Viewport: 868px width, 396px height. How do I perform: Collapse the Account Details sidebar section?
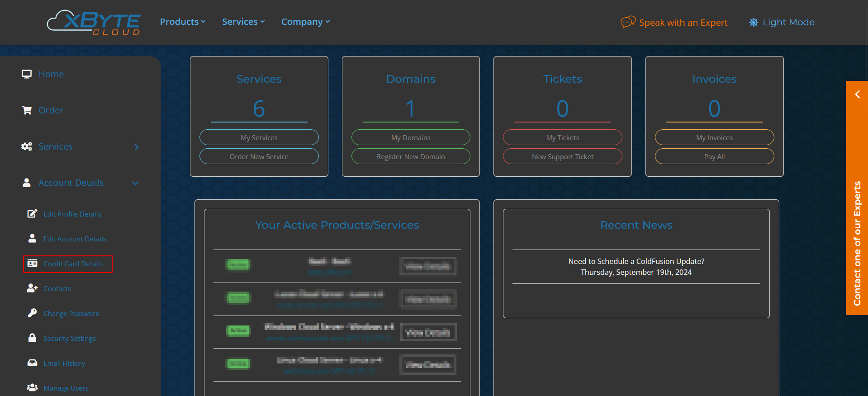click(135, 183)
